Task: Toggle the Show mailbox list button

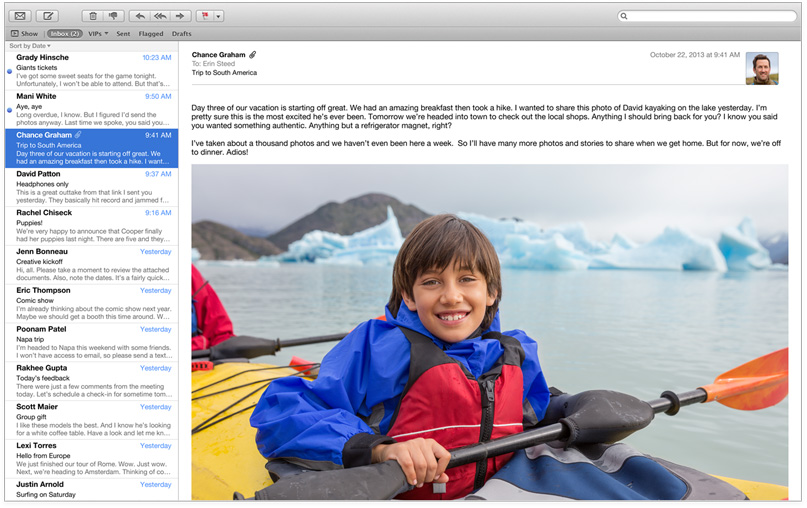Action: (x=24, y=34)
